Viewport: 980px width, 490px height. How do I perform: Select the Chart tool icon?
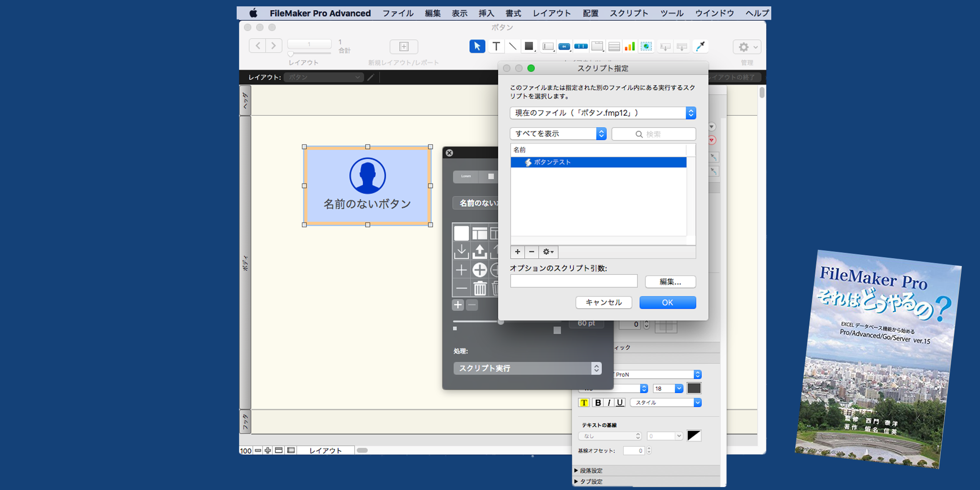(x=630, y=47)
